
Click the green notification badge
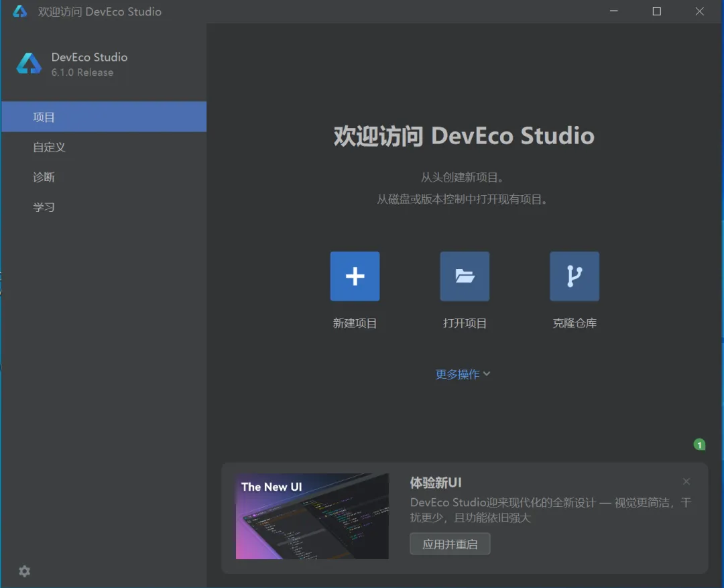(x=699, y=445)
